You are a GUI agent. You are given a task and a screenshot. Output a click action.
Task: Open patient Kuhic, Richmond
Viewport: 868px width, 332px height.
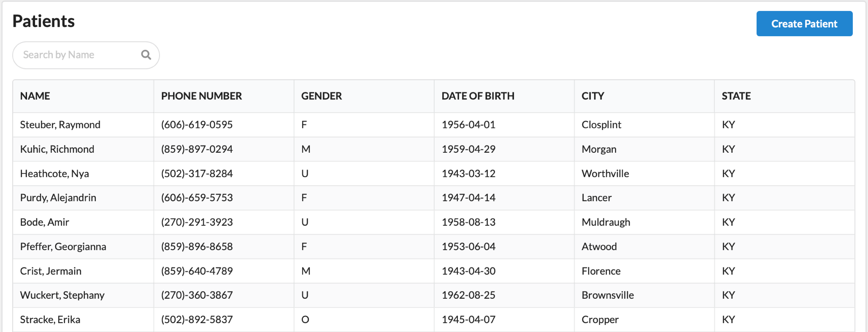coord(57,149)
